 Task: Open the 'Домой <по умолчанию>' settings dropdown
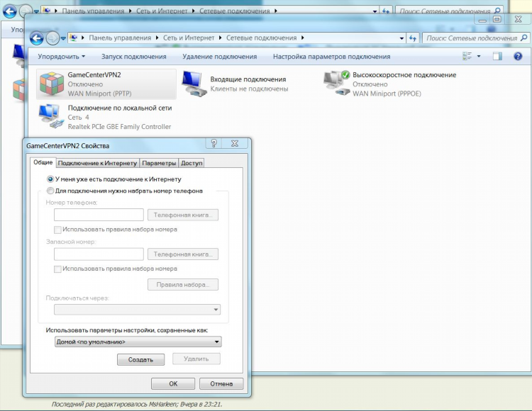(x=138, y=342)
